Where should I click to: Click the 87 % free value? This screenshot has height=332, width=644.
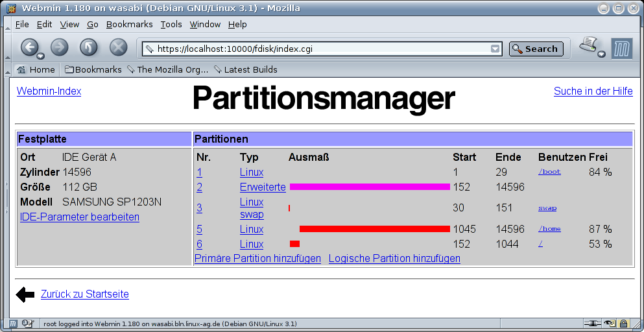click(600, 230)
